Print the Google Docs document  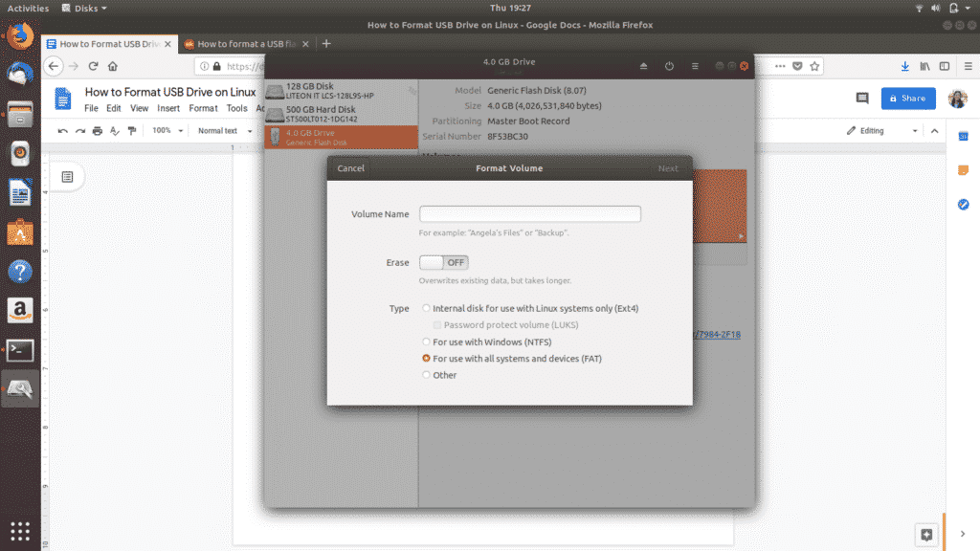coord(98,131)
